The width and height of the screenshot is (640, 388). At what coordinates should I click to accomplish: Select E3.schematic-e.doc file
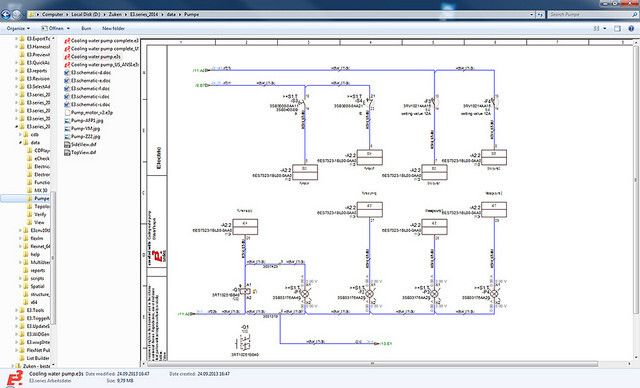pyautogui.click(x=87, y=81)
